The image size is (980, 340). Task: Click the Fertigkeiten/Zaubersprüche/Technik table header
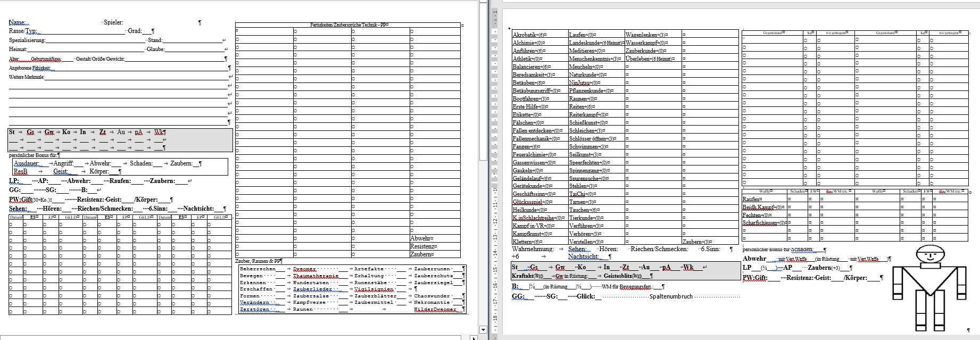[x=349, y=25]
